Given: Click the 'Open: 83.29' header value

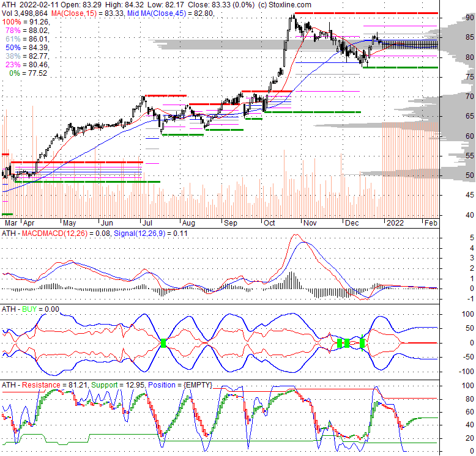Looking at the screenshot, I should click(81, 5).
